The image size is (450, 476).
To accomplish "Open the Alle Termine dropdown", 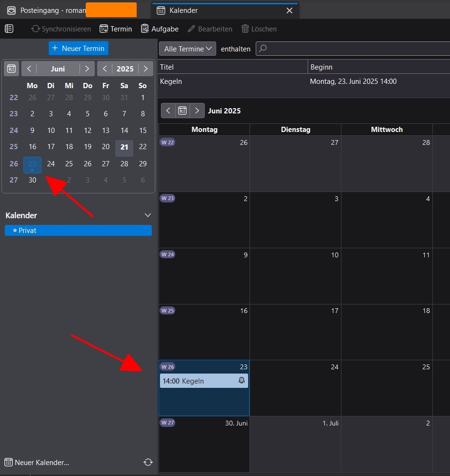I will pyautogui.click(x=187, y=49).
